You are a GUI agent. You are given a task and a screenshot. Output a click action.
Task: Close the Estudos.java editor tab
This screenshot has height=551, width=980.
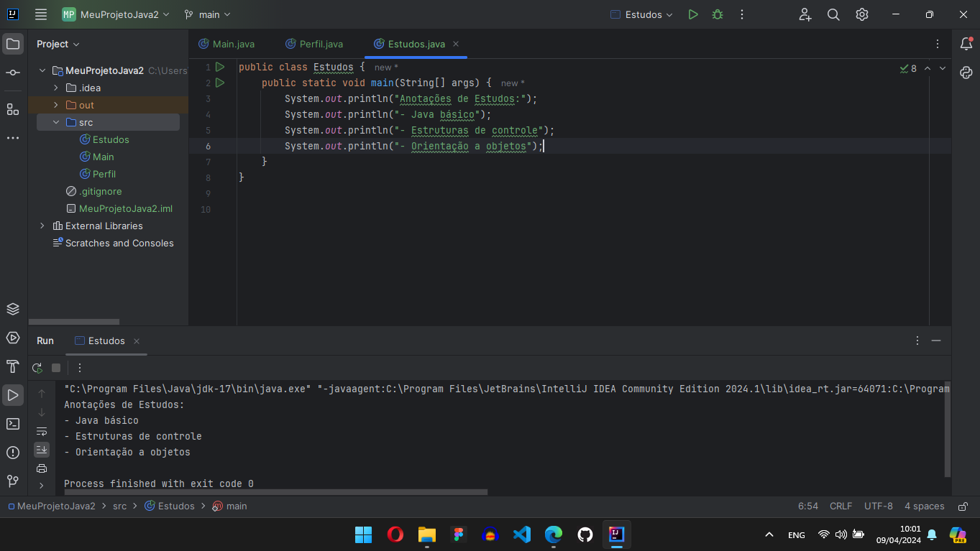tap(456, 44)
